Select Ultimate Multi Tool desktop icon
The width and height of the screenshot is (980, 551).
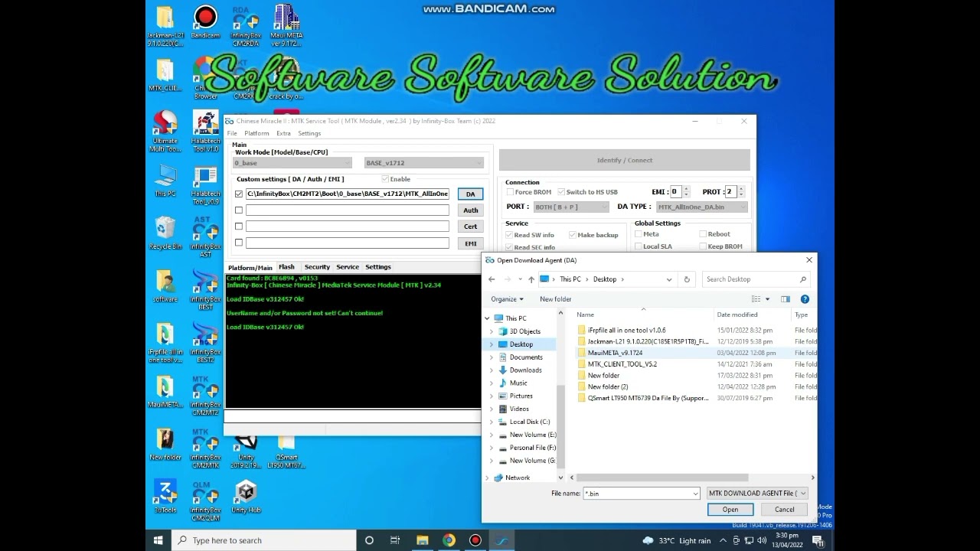click(x=165, y=132)
